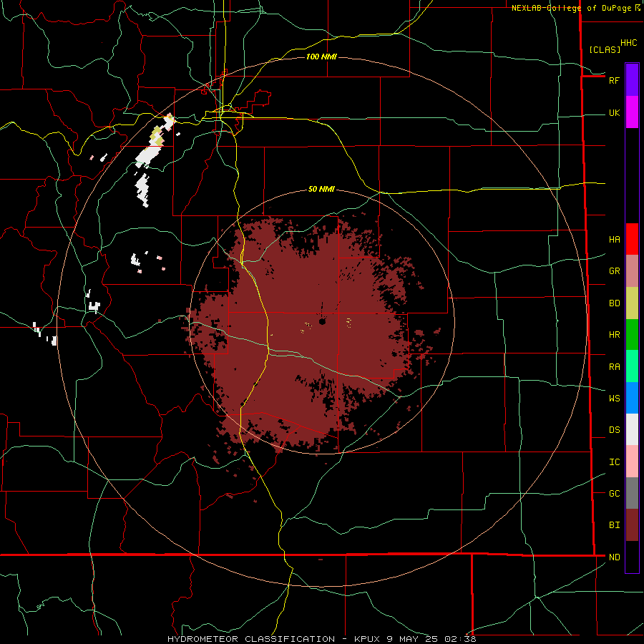644x644 pixels.
Task: Click the BI dark red legend swatch
Action: pos(632,525)
